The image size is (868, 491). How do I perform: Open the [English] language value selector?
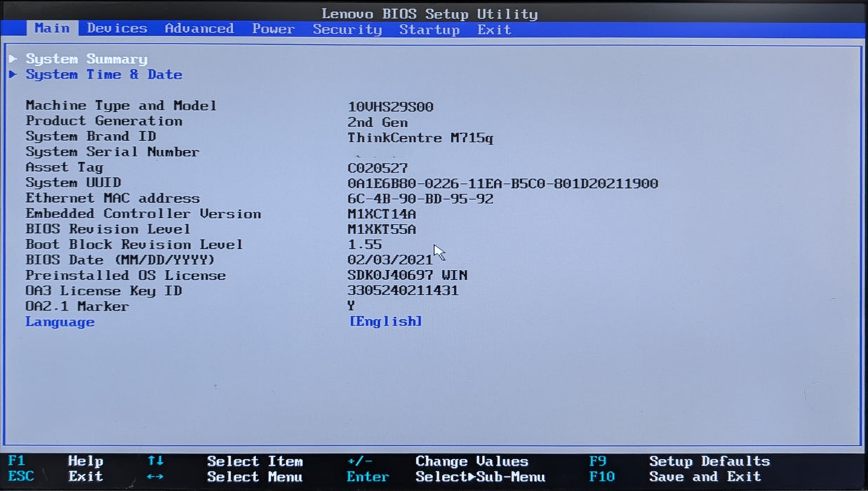point(385,321)
